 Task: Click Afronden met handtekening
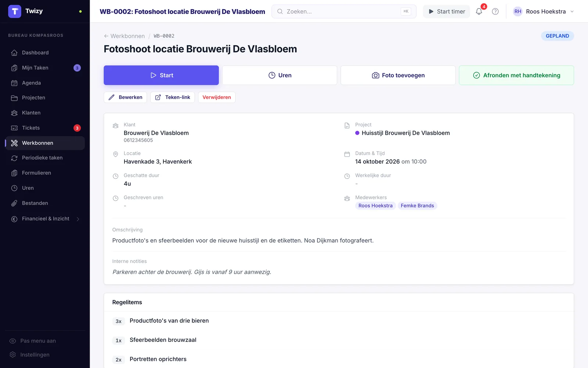[516, 75]
